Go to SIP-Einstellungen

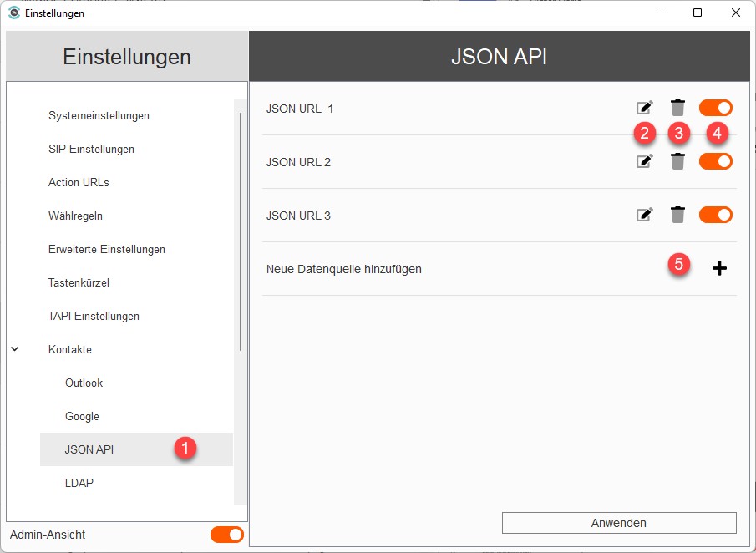click(x=91, y=149)
